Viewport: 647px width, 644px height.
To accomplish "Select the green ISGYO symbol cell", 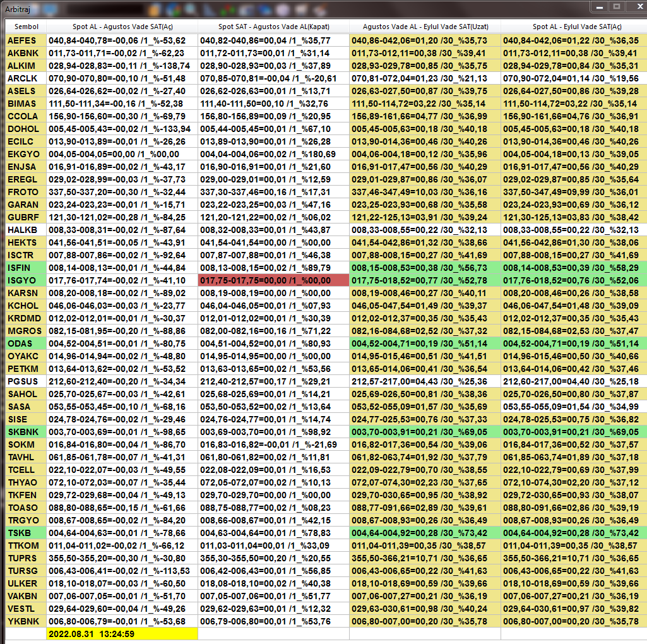I will (26, 280).
